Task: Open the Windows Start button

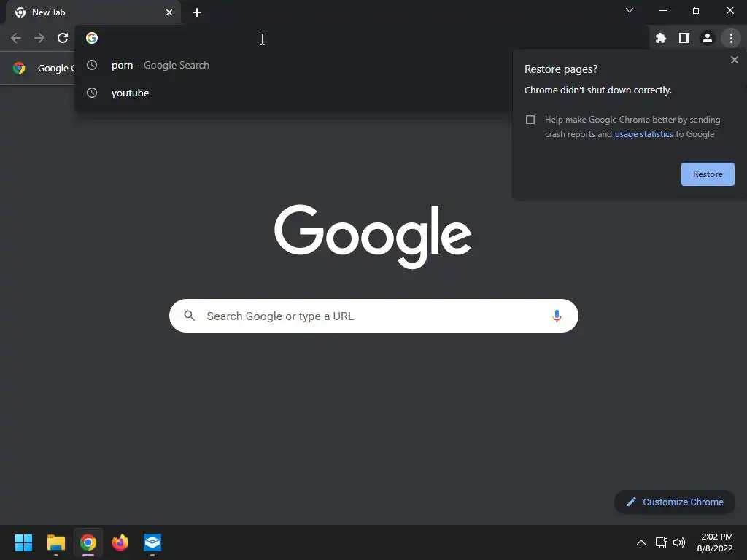Action: coord(23,542)
